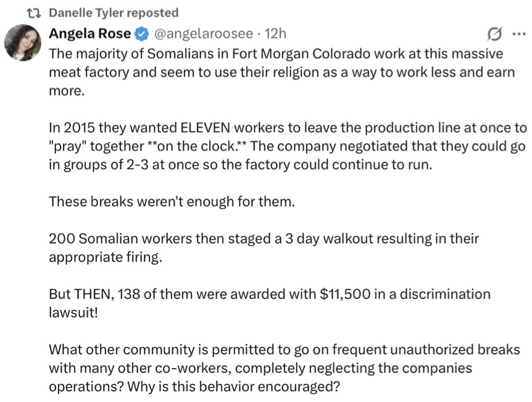Image resolution: width=532 pixels, height=402 pixels.
Task: Click the blue verified checkmark badge
Action: (x=141, y=33)
